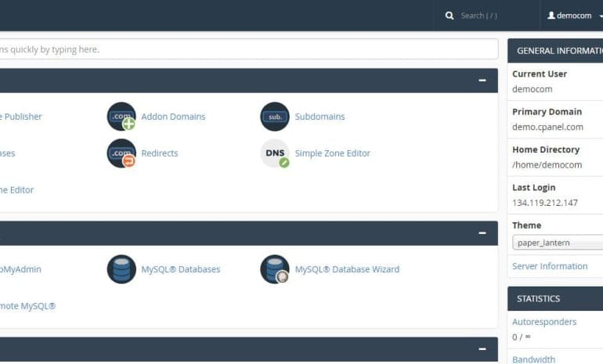
Task: Open the phpMyAdmin link
Action: click(20, 269)
